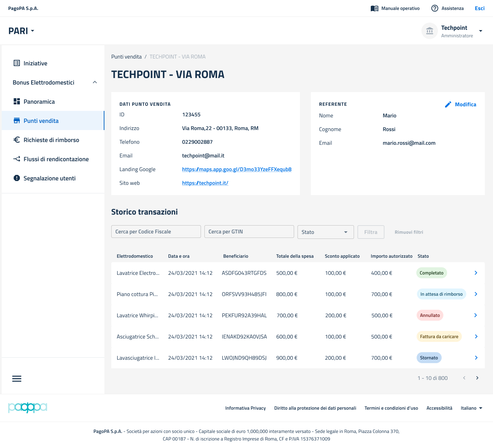Click the Techpoint institution avatar icon
Screen dimensions: 493x448
429,31
